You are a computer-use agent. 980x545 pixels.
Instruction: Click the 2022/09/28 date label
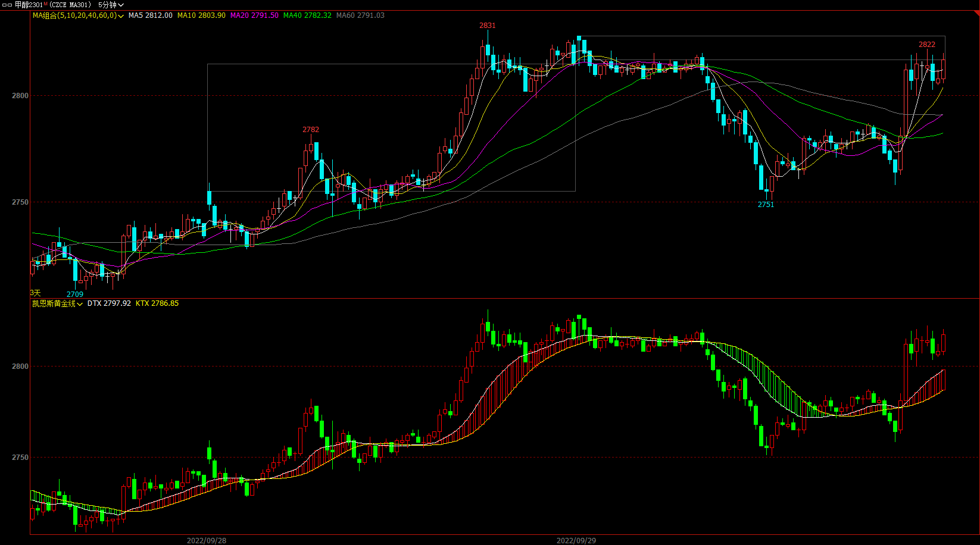tap(207, 540)
